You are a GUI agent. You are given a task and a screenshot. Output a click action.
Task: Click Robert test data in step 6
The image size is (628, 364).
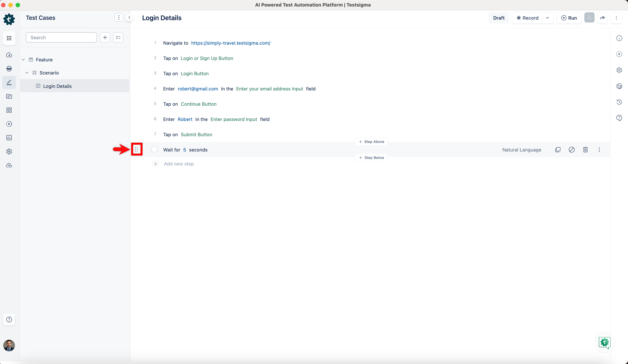[x=185, y=119]
